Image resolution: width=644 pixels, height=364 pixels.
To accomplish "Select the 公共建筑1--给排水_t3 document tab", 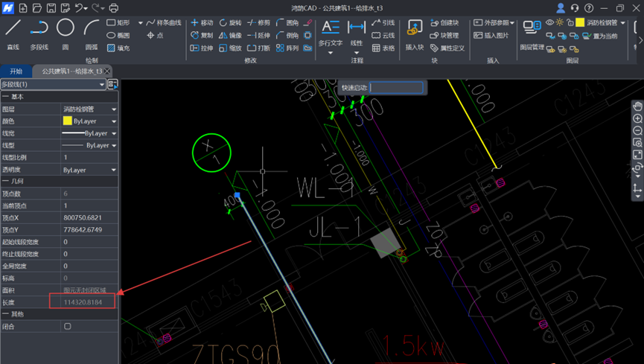I will [71, 71].
